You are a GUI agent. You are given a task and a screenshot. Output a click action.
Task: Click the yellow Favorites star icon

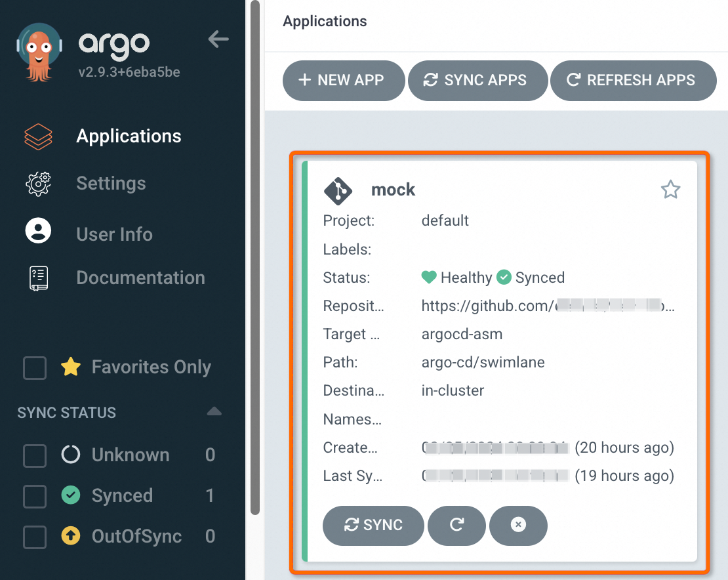pos(71,366)
